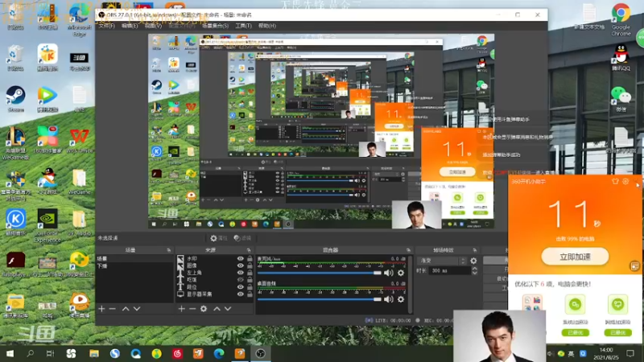Show the hidden 吃饭 source via eye icon
The image size is (644, 362).
[x=240, y=279]
